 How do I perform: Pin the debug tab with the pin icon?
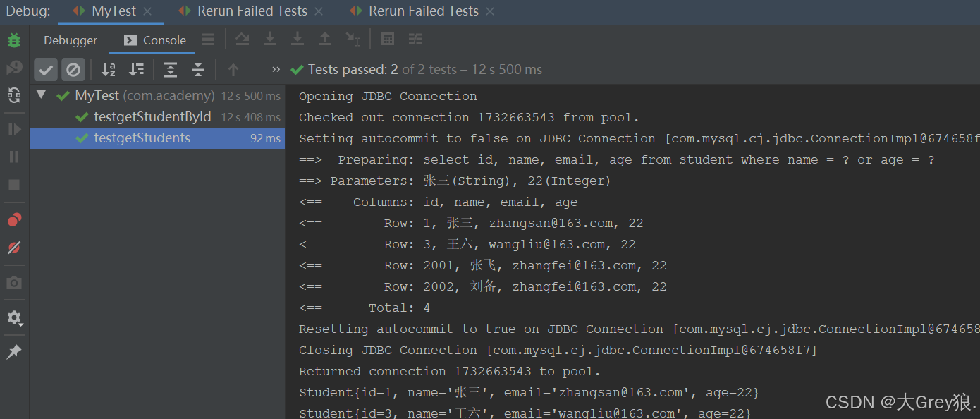point(14,352)
